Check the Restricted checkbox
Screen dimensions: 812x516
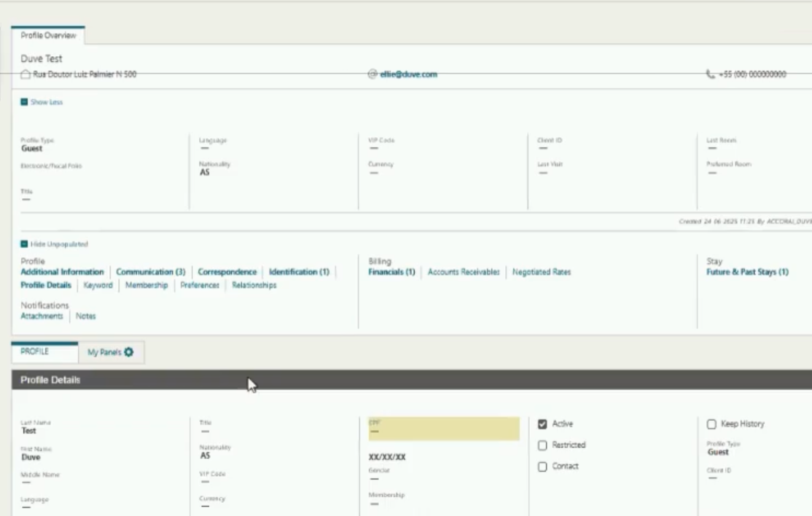coord(542,445)
